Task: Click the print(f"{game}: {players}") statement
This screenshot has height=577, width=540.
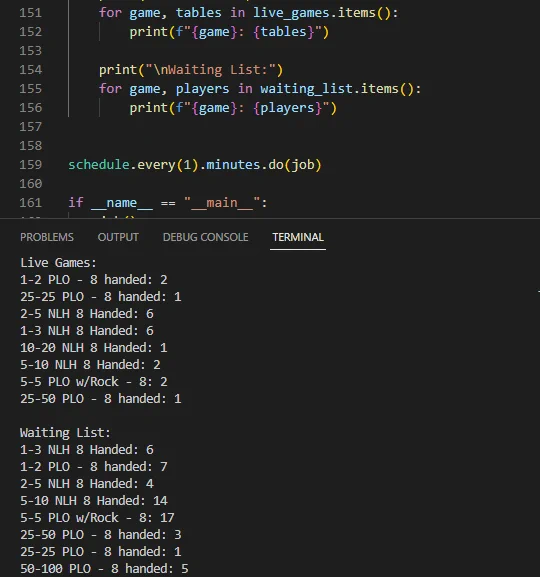Action: click(x=233, y=108)
